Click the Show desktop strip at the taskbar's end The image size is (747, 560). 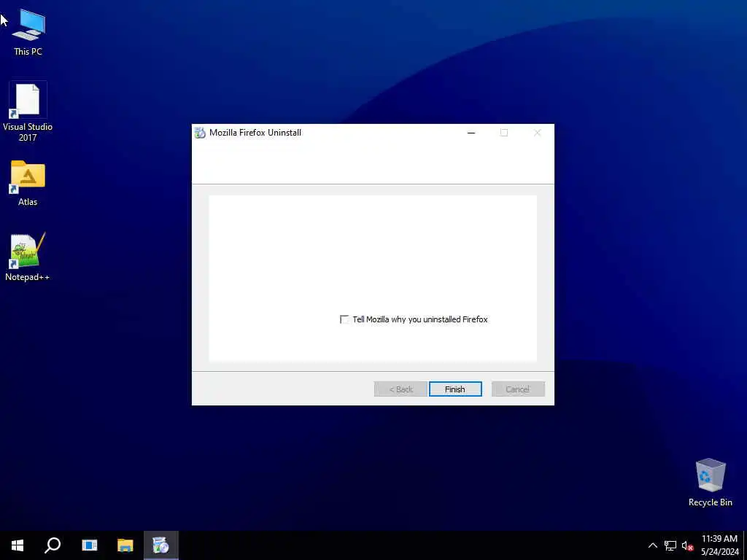[x=745, y=545]
